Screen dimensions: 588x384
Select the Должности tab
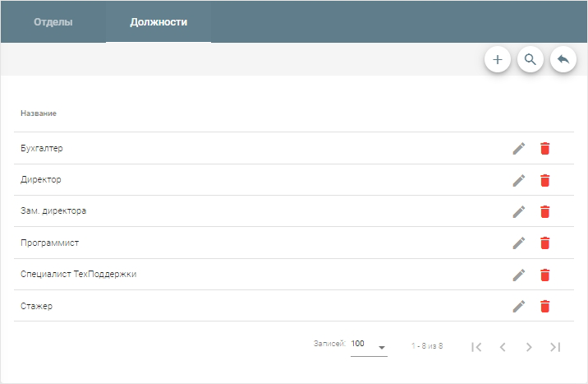[158, 22]
